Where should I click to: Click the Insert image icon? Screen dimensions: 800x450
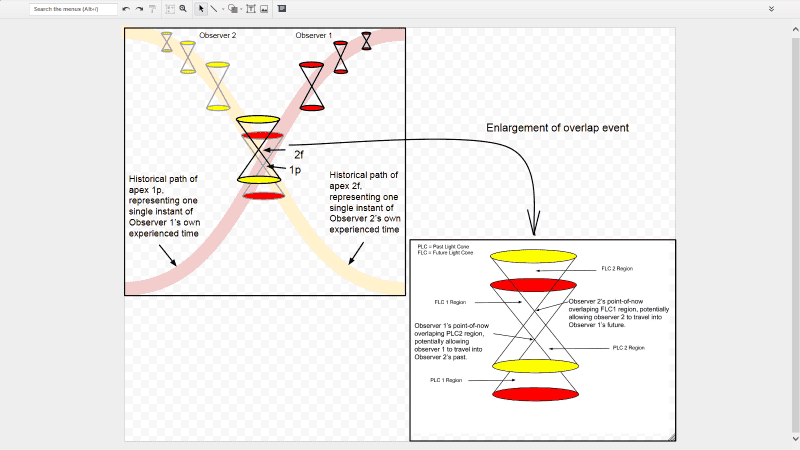264,9
